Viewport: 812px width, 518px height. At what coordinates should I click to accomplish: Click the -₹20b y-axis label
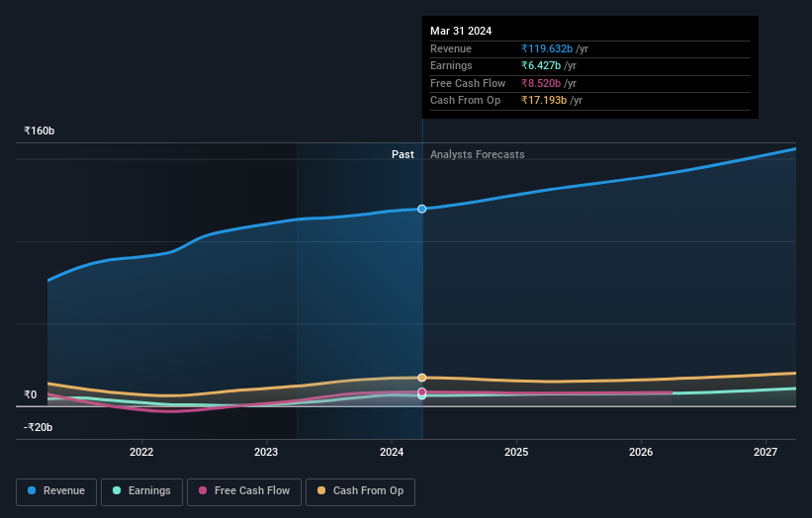click(x=38, y=427)
